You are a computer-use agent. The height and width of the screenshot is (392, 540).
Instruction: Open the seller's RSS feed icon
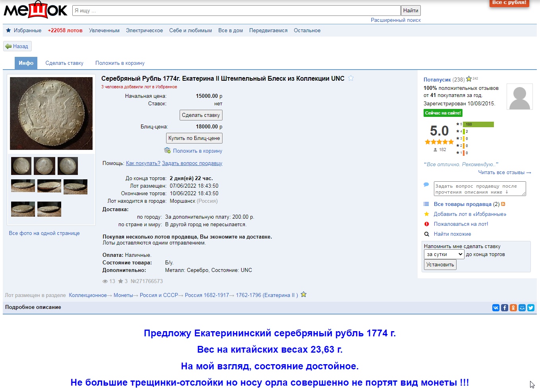[x=503, y=204]
